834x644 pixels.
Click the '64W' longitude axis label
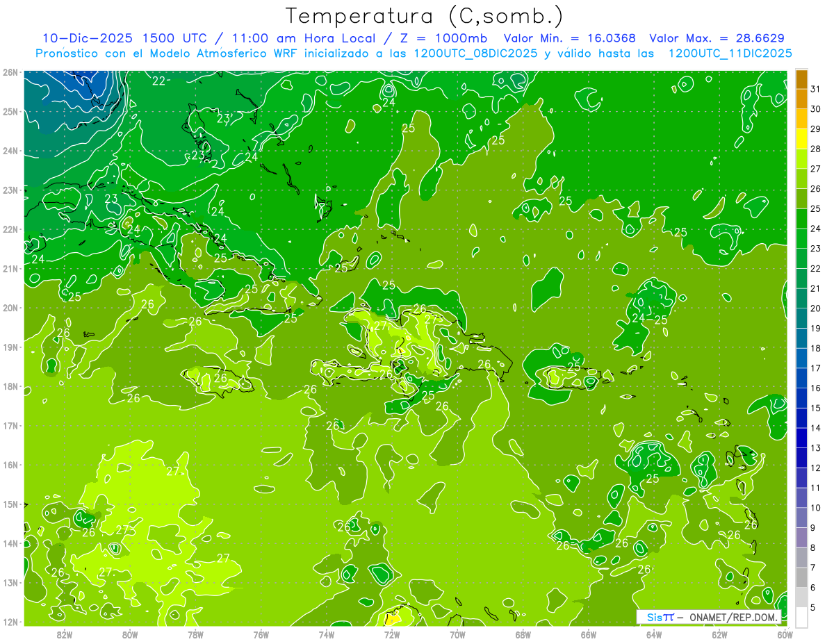(x=654, y=634)
